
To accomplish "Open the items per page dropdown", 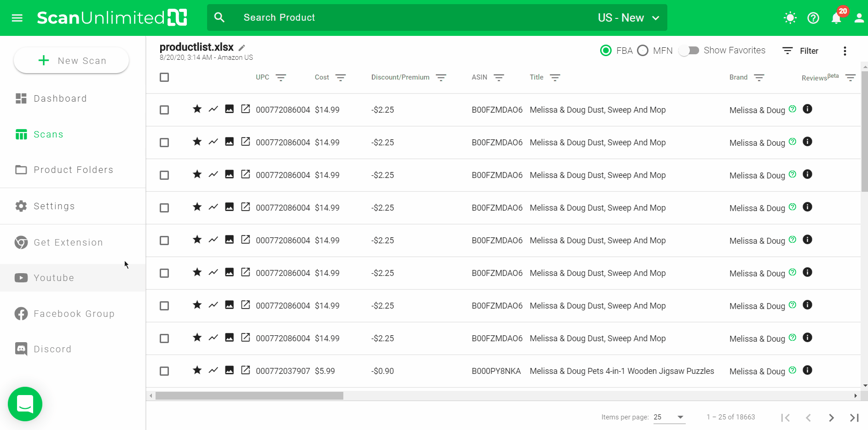I will [x=669, y=417].
